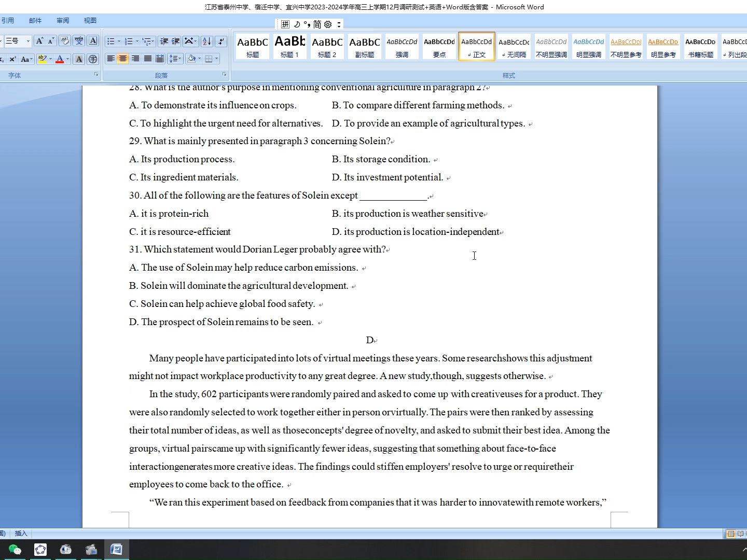The image size is (747, 560).
Task: Decrease paragraph indent
Action: coord(164,41)
